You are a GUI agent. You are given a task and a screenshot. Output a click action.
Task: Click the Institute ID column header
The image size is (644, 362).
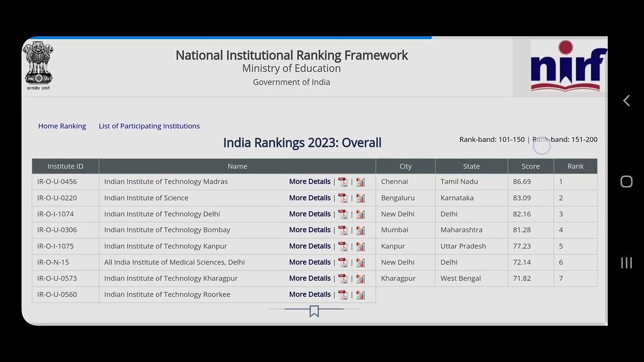[65, 166]
